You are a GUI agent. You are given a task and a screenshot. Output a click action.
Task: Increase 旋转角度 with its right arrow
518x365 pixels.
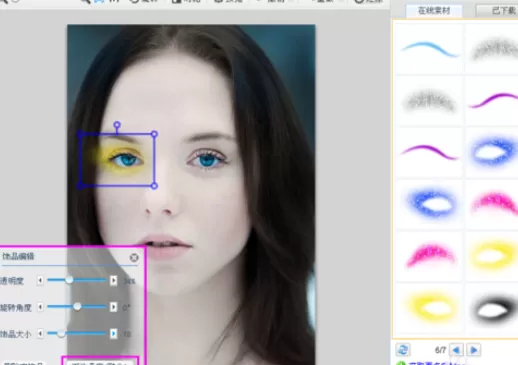click(113, 307)
